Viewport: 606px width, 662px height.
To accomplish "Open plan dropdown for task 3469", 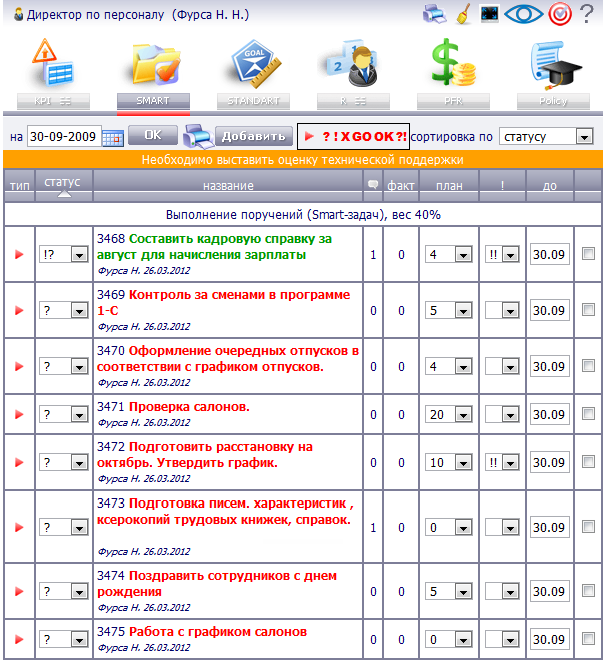I will click(448, 311).
